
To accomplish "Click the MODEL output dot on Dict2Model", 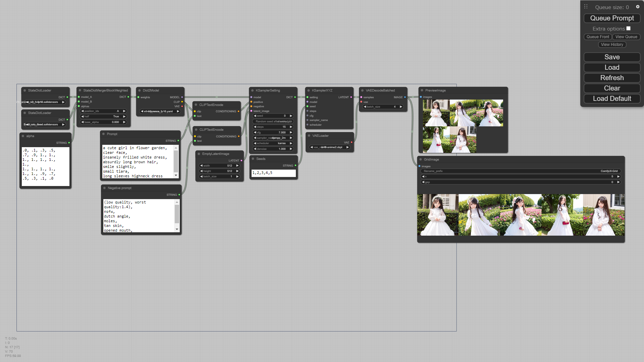I will pyautogui.click(x=182, y=97).
